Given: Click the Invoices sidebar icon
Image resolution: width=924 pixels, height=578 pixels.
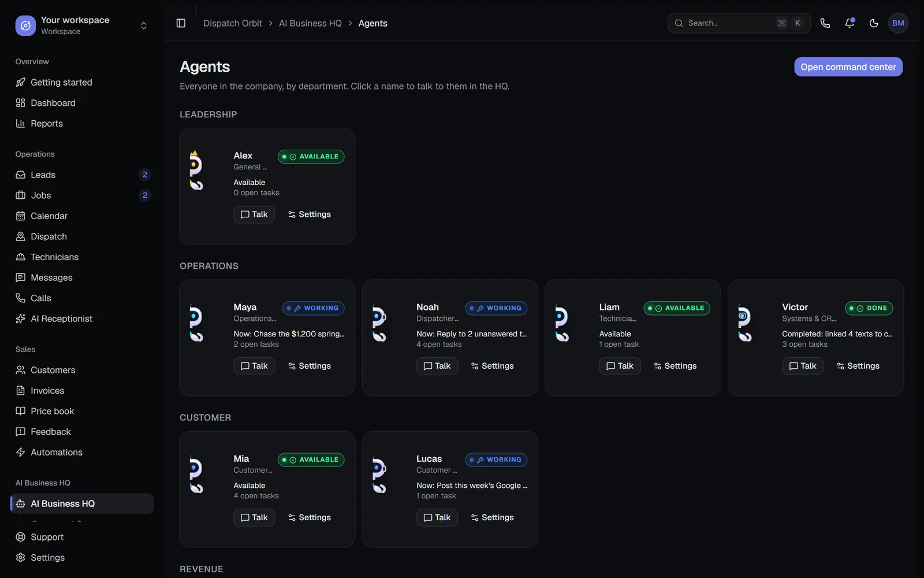Looking at the screenshot, I should tap(21, 391).
